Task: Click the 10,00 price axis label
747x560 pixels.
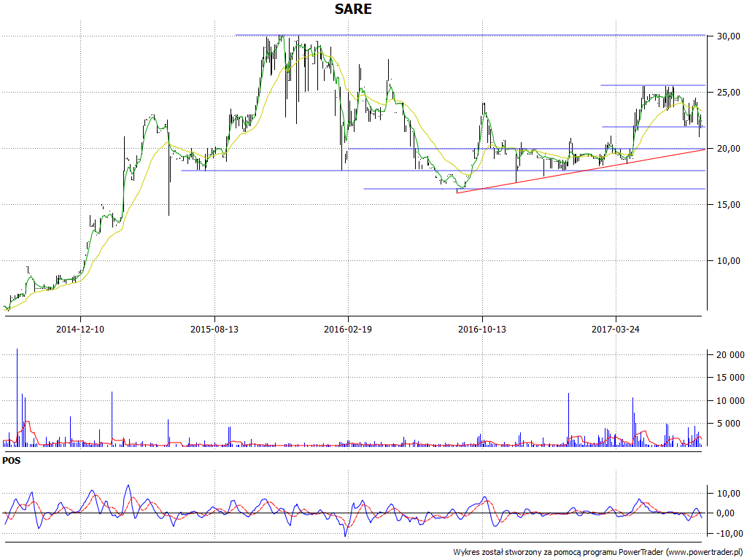Action: pyautogui.click(x=729, y=261)
